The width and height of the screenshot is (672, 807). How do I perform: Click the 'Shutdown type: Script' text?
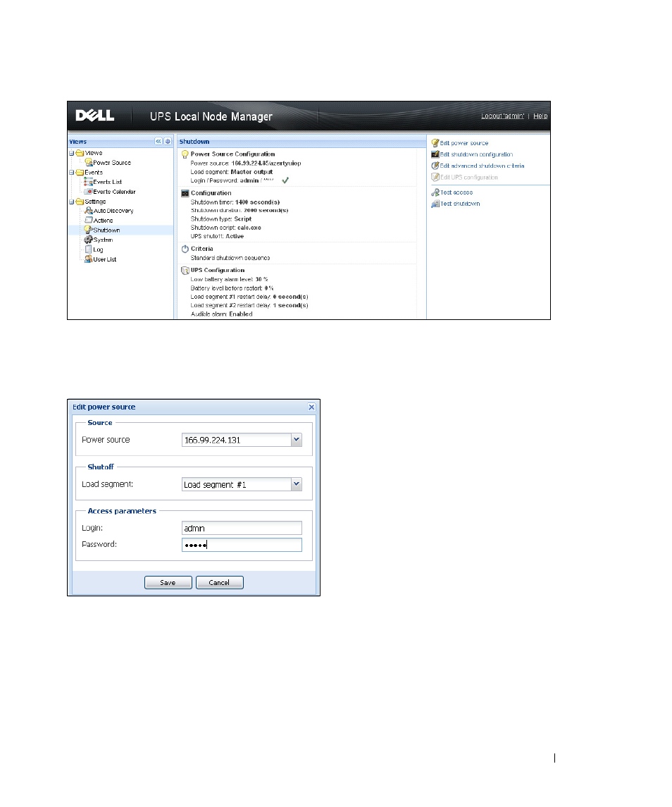pos(221,218)
